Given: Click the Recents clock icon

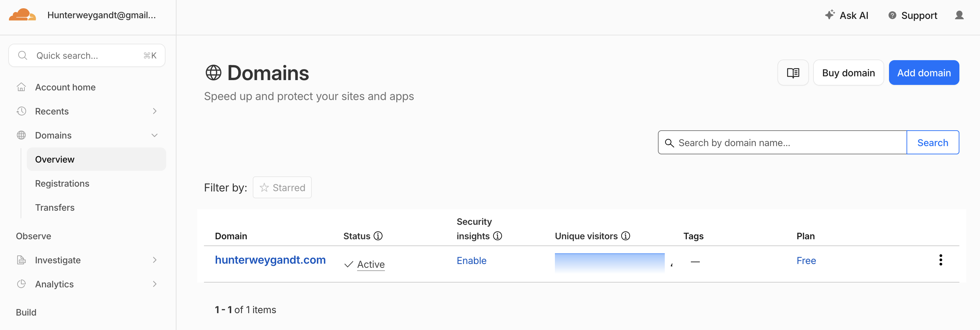Looking at the screenshot, I should 21,111.
